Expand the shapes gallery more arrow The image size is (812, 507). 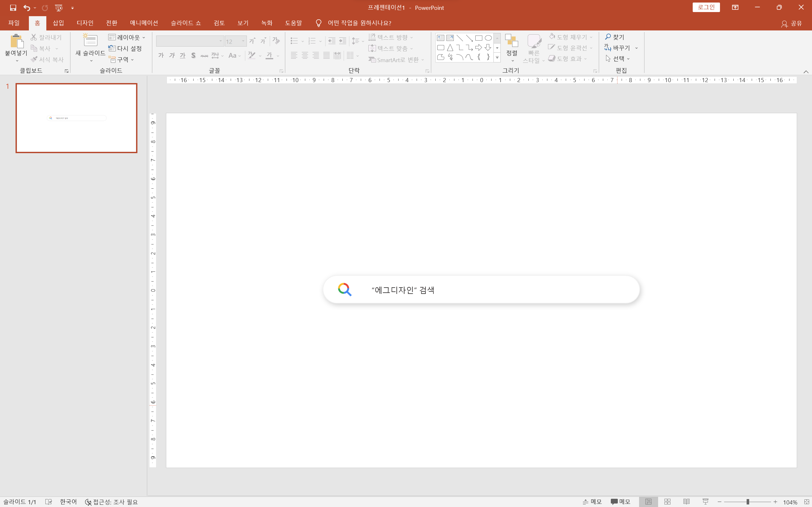(497, 58)
